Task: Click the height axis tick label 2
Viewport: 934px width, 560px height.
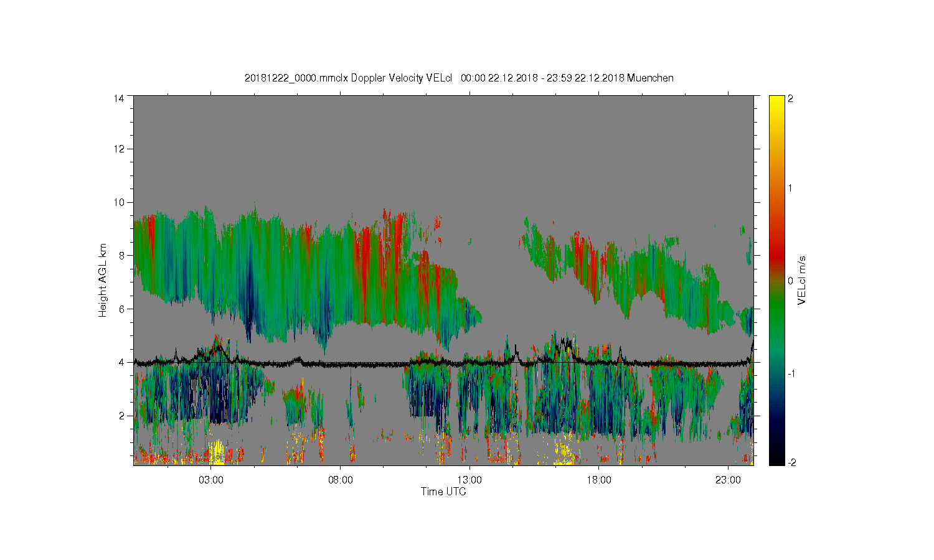Action: click(121, 416)
